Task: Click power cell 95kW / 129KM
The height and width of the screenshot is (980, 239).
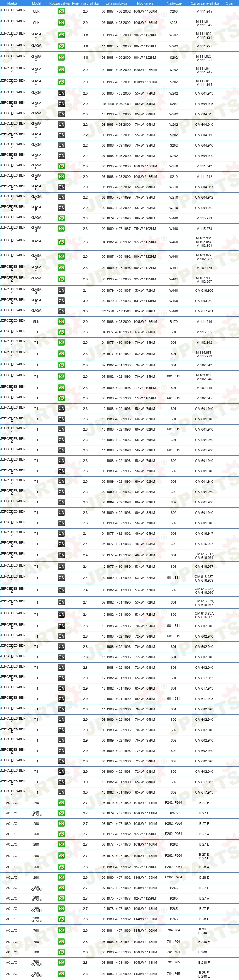Action: pyautogui.click(x=145, y=867)
